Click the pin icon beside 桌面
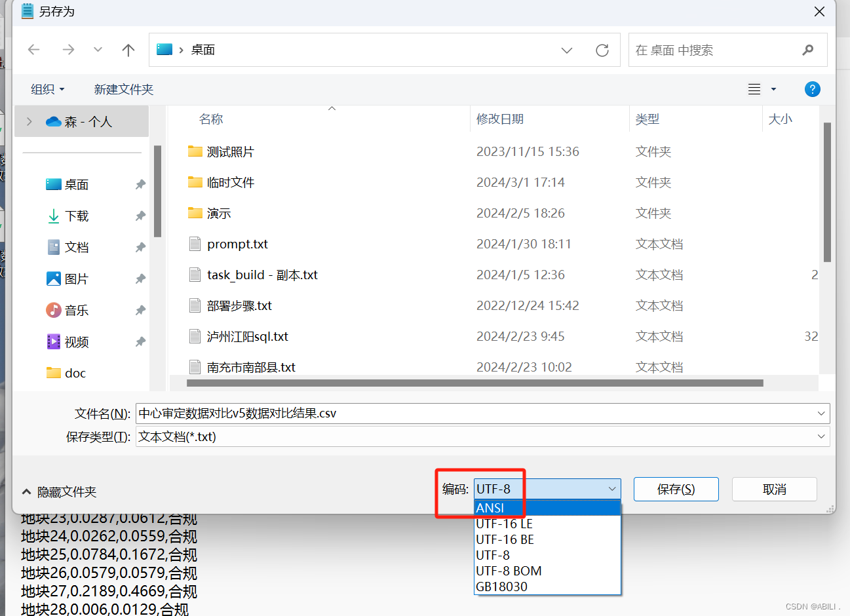The height and width of the screenshot is (616, 850). click(x=140, y=184)
